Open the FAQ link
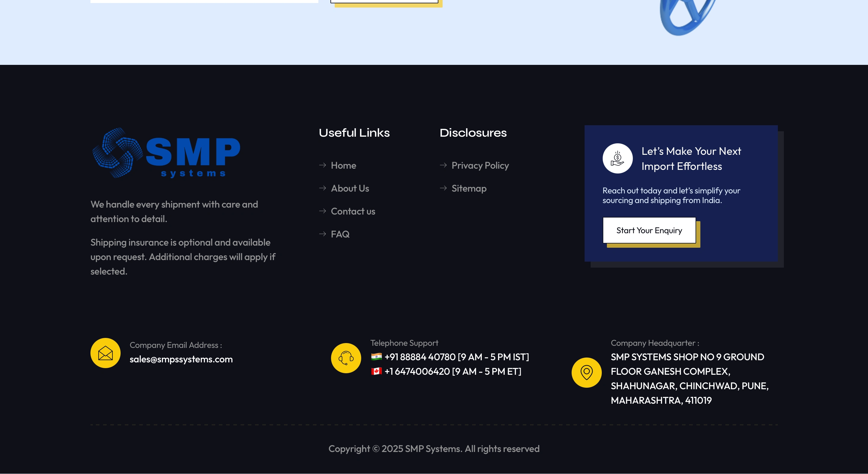Viewport: 868px width, 474px height. [x=340, y=234]
